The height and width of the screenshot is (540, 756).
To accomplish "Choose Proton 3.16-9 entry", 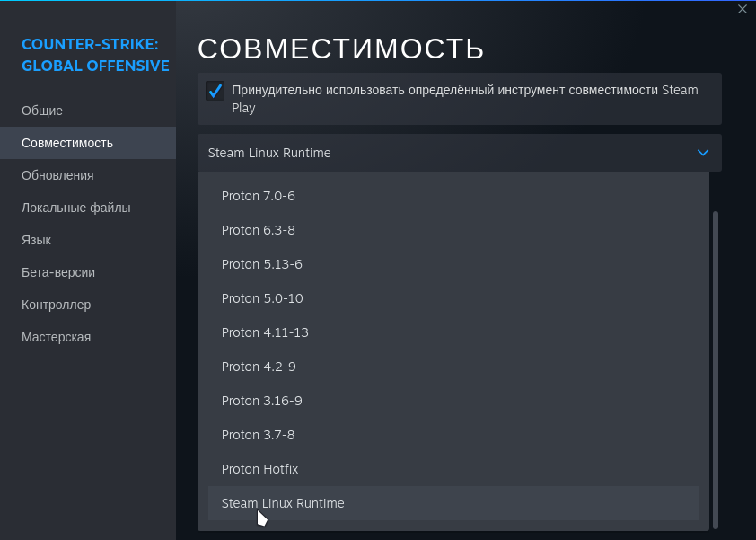I will coord(453,401).
